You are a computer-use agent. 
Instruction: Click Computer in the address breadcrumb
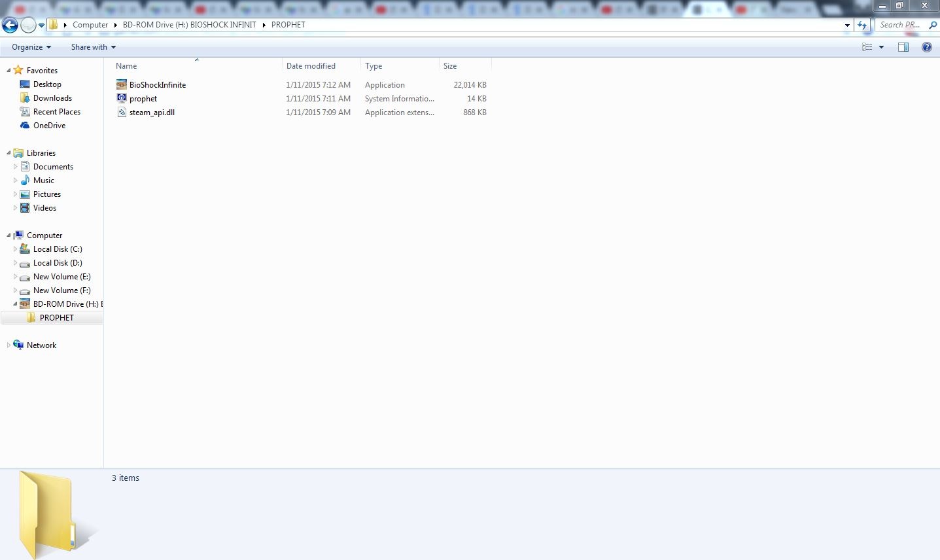(x=90, y=25)
